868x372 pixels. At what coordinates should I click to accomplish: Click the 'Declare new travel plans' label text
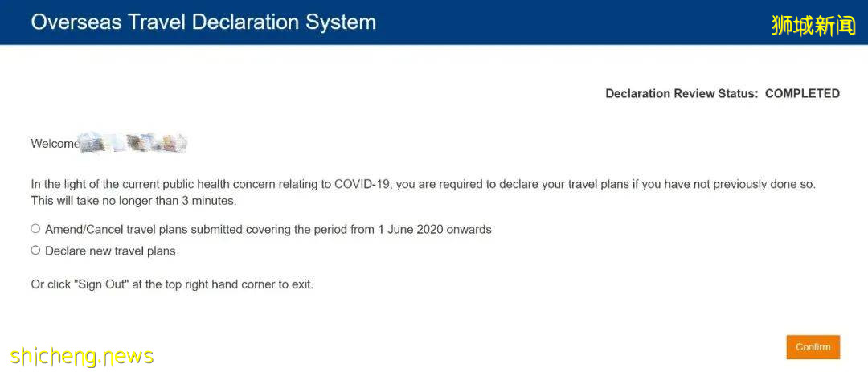110,251
